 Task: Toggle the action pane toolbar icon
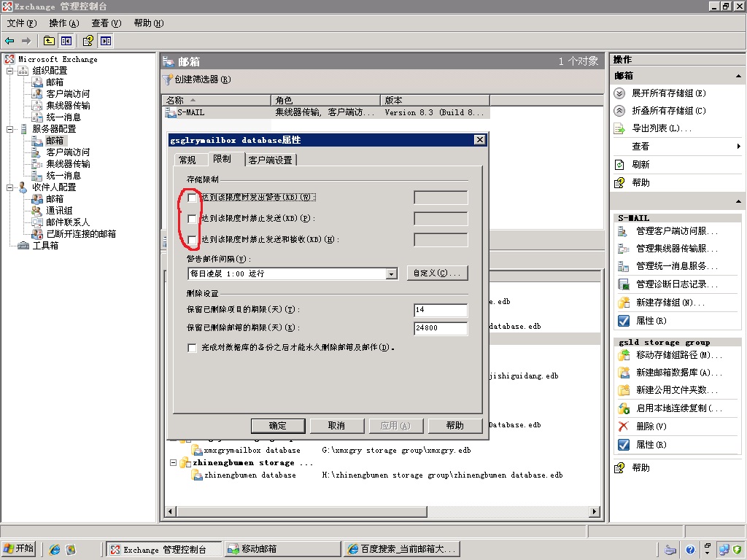coord(106,41)
